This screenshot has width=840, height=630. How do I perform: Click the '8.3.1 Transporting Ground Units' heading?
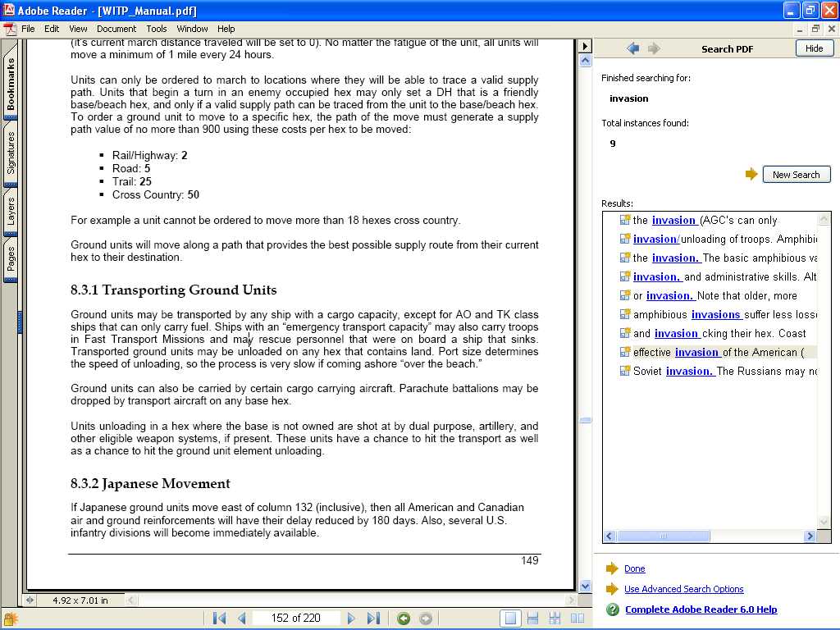[174, 290]
